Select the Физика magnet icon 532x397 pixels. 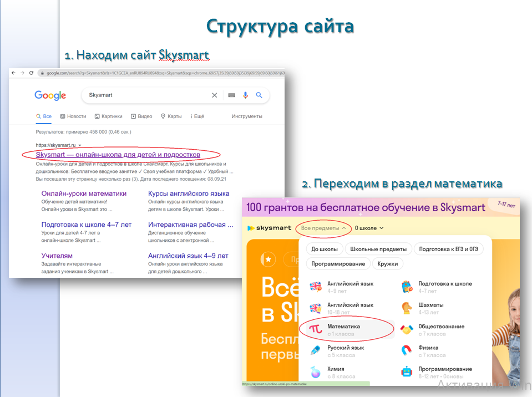tap(406, 350)
